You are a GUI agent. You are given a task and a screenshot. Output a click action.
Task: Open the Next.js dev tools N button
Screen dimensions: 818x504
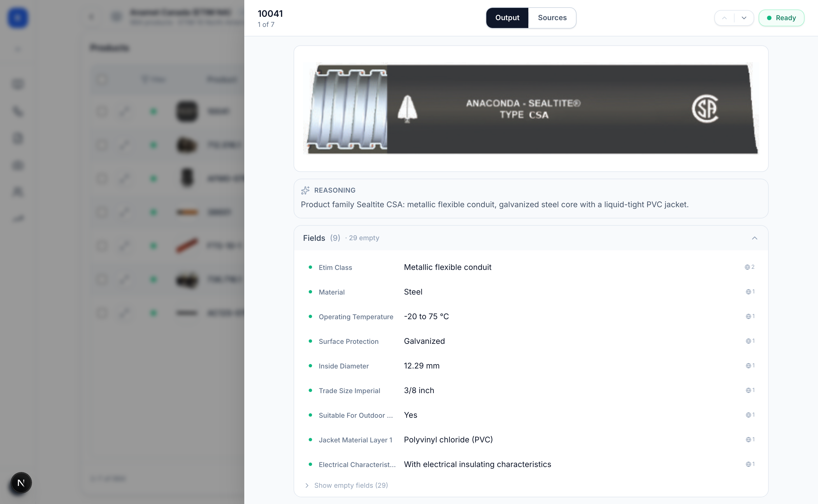tap(21, 483)
